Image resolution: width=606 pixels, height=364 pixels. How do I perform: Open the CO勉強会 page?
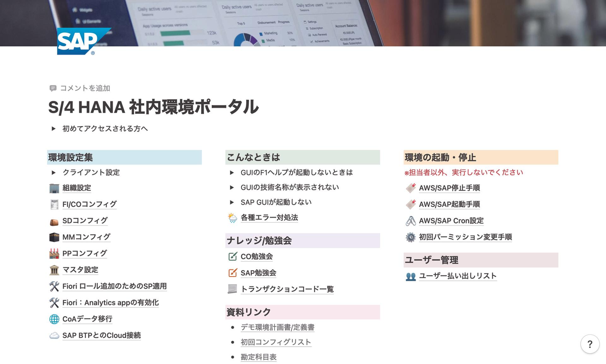click(257, 256)
